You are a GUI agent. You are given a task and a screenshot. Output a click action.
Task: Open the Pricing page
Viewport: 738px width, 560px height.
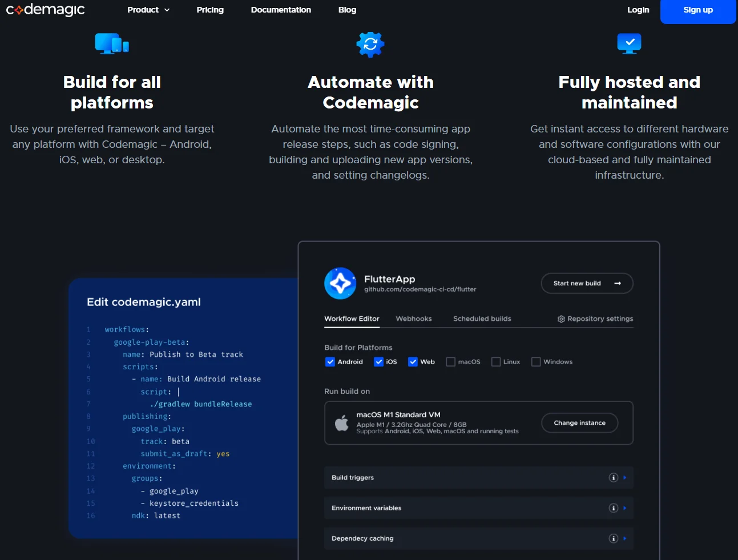(210, 10)
